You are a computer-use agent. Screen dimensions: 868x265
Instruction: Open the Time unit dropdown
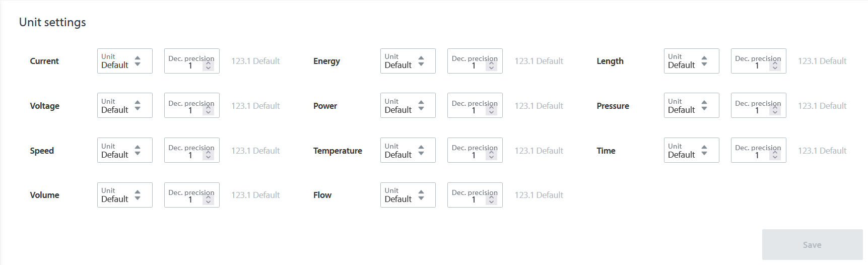click(x=691, y=151)
